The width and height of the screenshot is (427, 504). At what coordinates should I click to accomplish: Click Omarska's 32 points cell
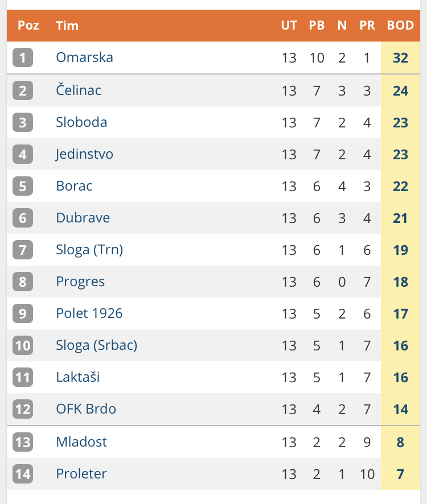coord(400,57)
